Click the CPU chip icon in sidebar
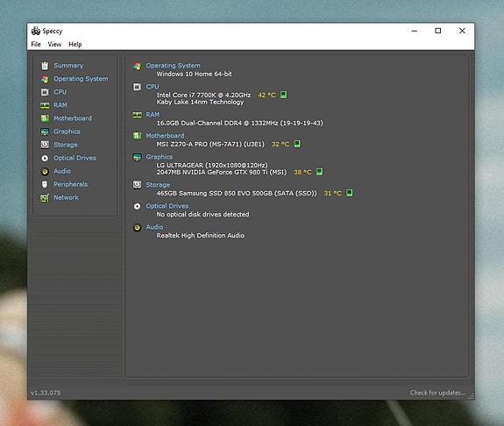This screenshot has width=504, height=426. pos(45,92)
